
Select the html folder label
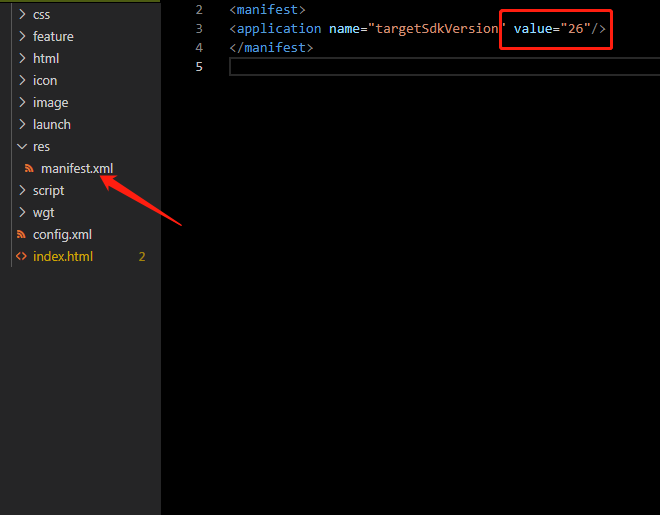(46, 58)
